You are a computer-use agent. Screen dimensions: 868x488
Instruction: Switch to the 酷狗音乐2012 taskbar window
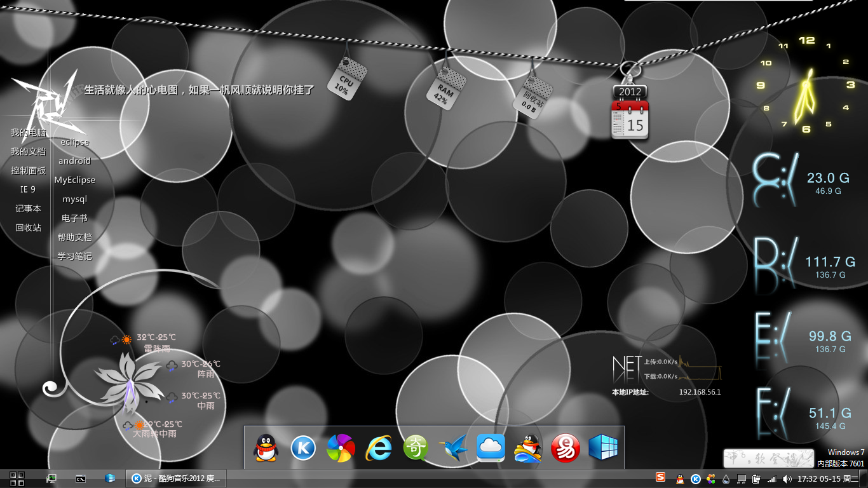(177, 478)
